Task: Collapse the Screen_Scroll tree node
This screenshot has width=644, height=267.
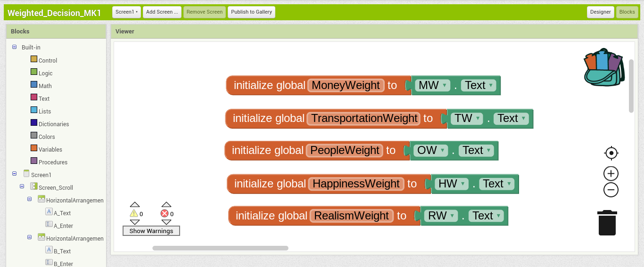Action: tap(22, 186)
